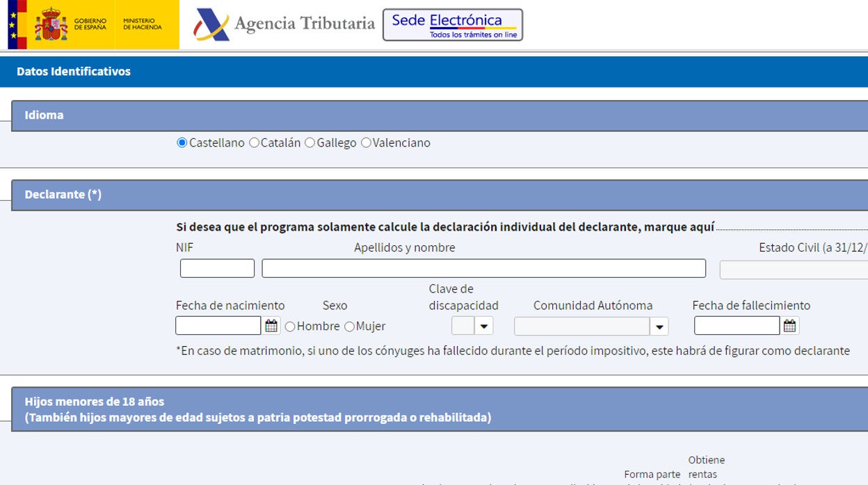Click the Agencia Tributaria logo
Viewport: 868px width, 485px height.
point(285,24)
